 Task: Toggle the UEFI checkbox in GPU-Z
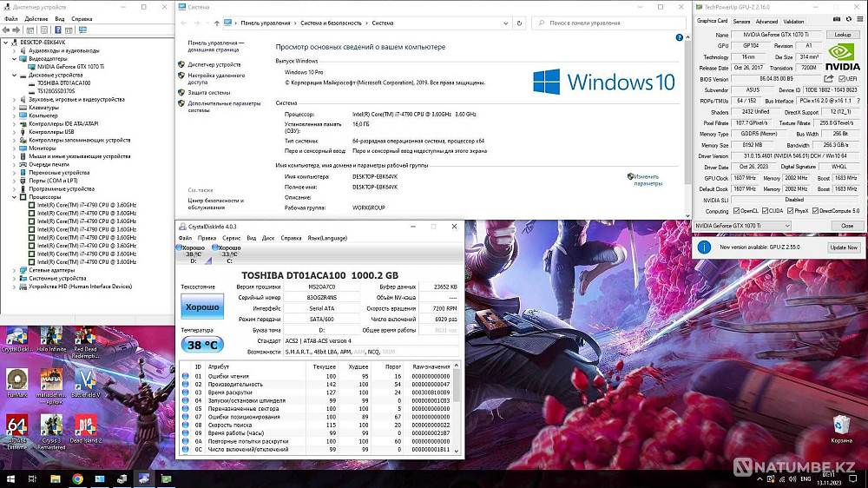(841, 79)
